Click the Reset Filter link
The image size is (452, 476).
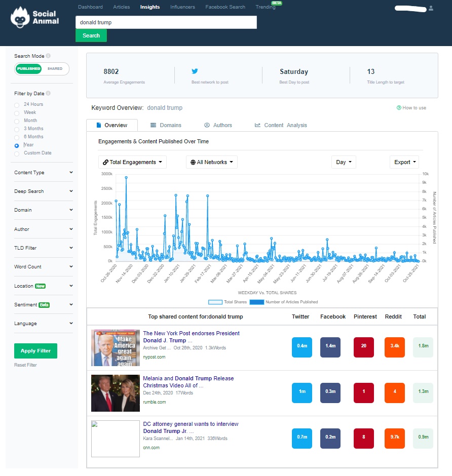(x=25, y=365)
